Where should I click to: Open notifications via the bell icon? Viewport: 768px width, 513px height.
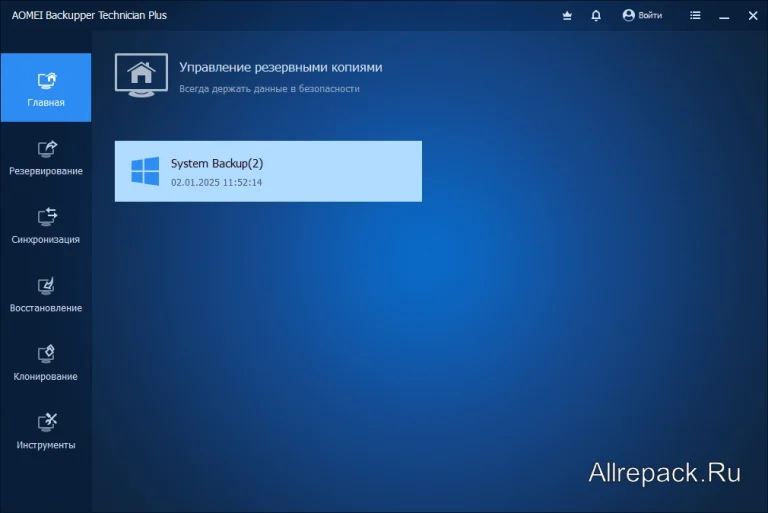[596, 16]
